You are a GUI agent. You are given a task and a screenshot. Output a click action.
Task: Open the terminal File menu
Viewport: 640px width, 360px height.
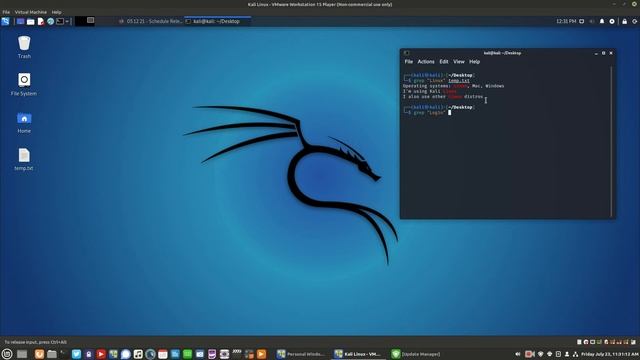click(409, 62)
